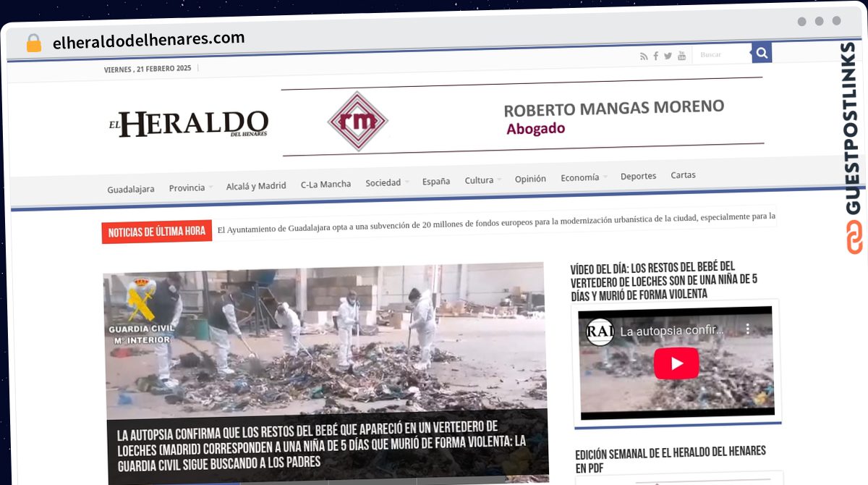Expand the Provincia dropdown menu
This screenshot has height=485, width=868.
[x=191, y=188]
